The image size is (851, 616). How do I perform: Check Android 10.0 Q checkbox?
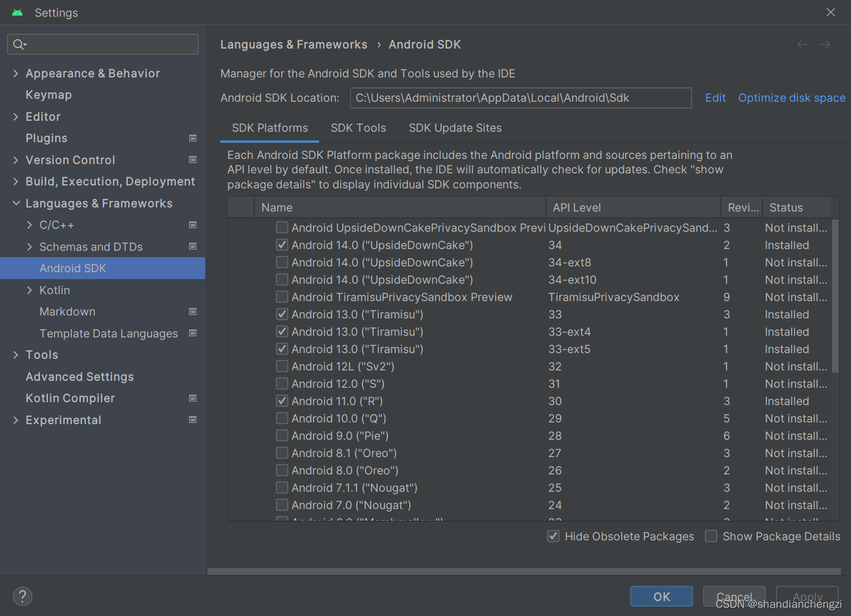pos(282,418)
